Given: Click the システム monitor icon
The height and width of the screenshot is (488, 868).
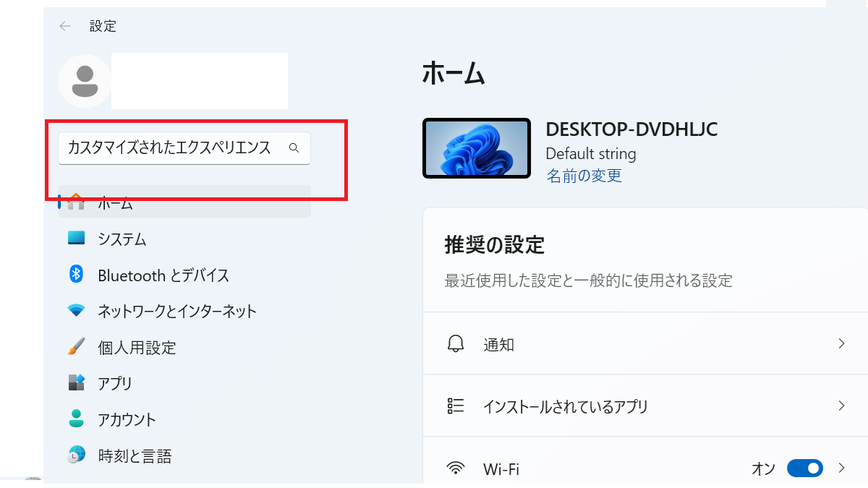Looking at the screenshot, I should click(x=76, y=238).
